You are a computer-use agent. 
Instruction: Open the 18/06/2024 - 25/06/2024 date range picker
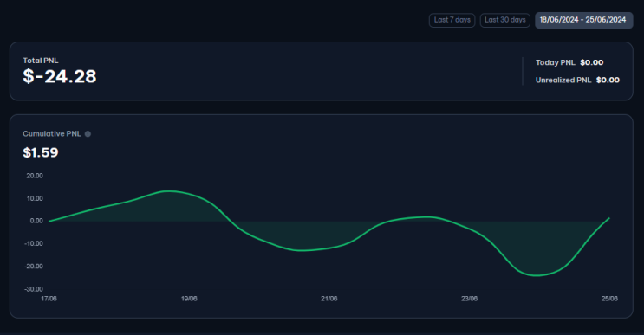[x=583, y=20]
